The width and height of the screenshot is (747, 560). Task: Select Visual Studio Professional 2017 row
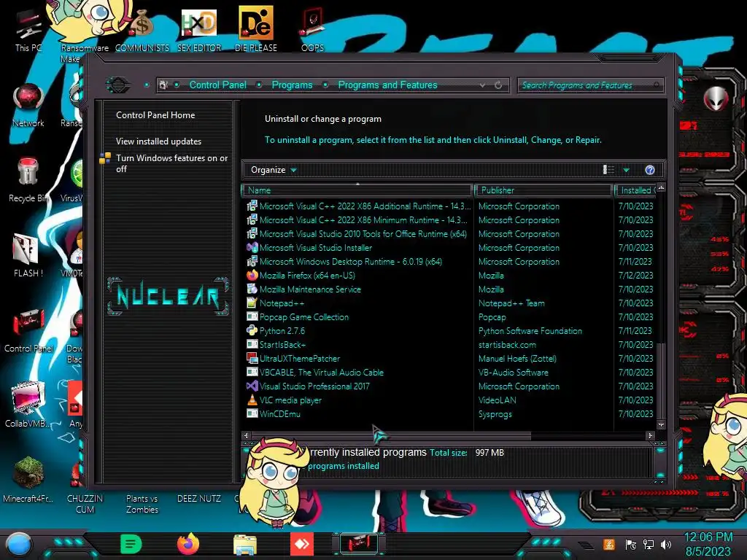[449, 386]
